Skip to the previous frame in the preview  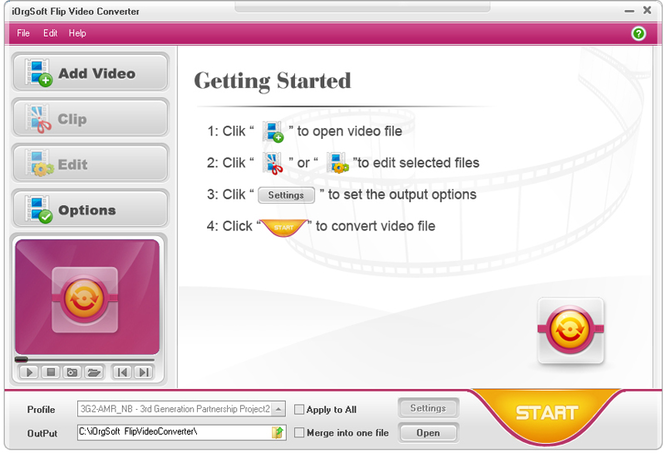pos(122,372)
